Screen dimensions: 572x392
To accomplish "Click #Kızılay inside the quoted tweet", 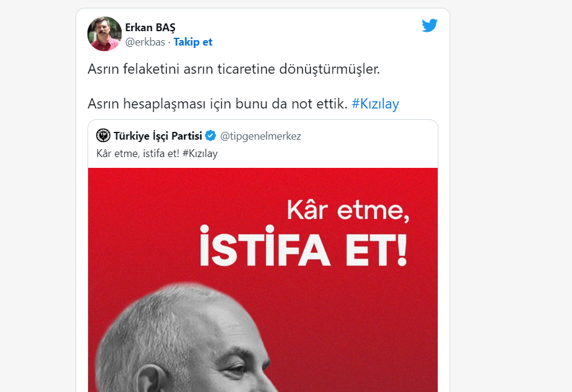I will coord(200,153).
